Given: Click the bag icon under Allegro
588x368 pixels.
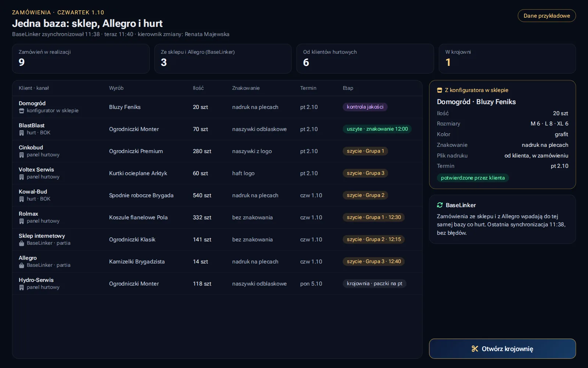Looking at the screenshot, I should click(x=21, y=265).
